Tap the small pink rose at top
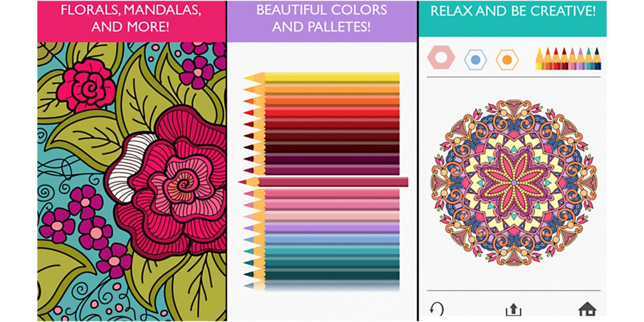 tap(86, 87)
